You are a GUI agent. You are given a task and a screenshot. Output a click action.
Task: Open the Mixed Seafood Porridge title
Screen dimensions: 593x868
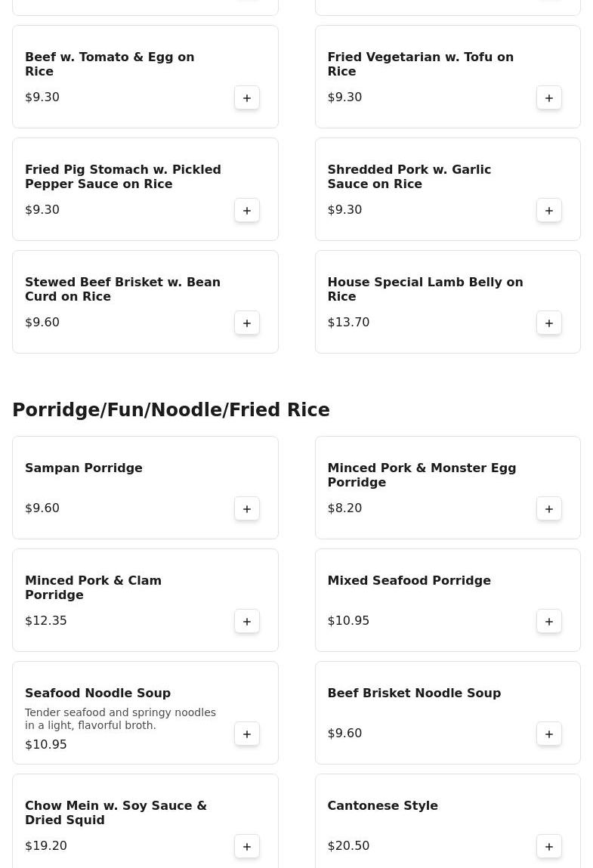coord(409,580)
